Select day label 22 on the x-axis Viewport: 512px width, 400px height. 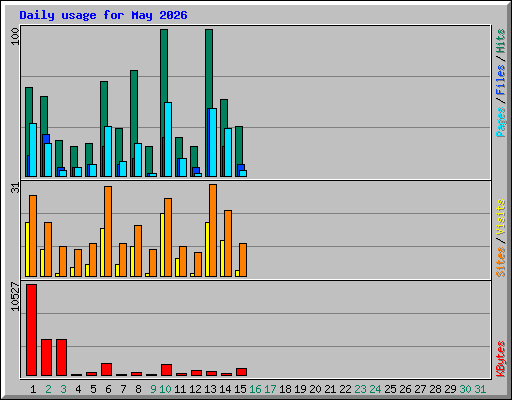click(x=345, y=389)
